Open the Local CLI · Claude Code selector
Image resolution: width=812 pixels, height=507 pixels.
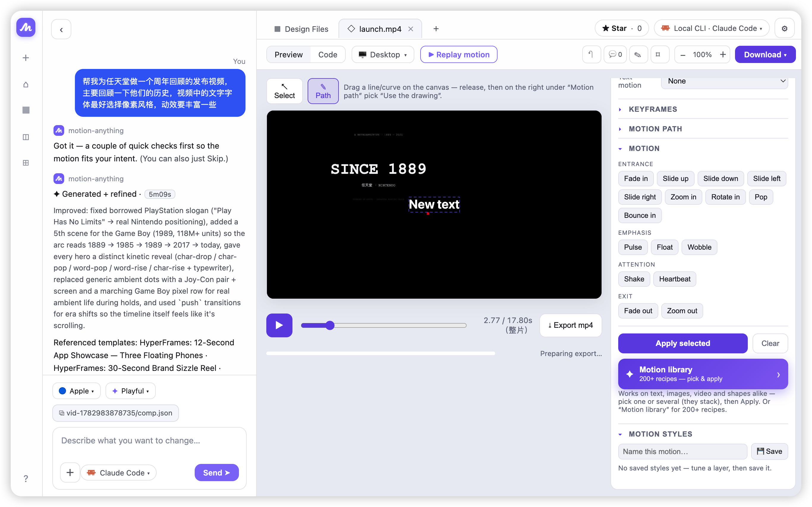712,29
